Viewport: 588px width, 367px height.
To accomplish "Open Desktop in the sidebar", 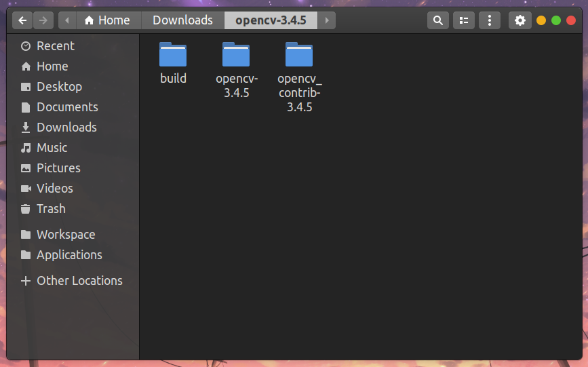I will (73, 87).
